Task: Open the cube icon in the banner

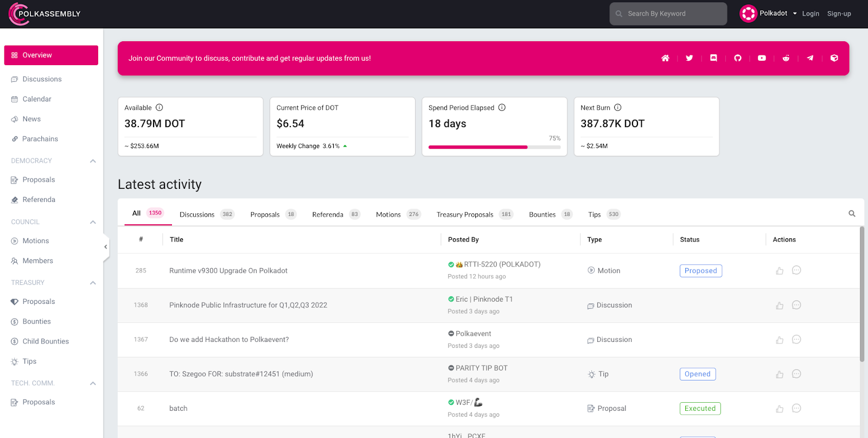Action: tap(834, 58)
